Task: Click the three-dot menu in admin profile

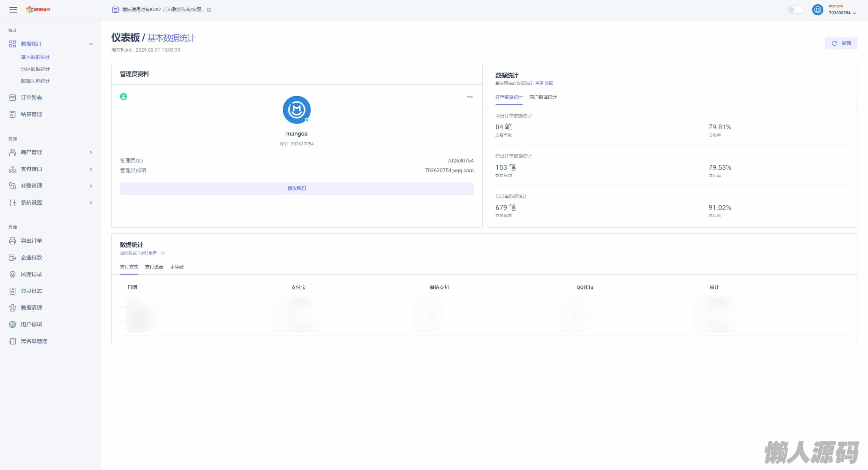Action: pyautogui.click(x=470, y=97)
